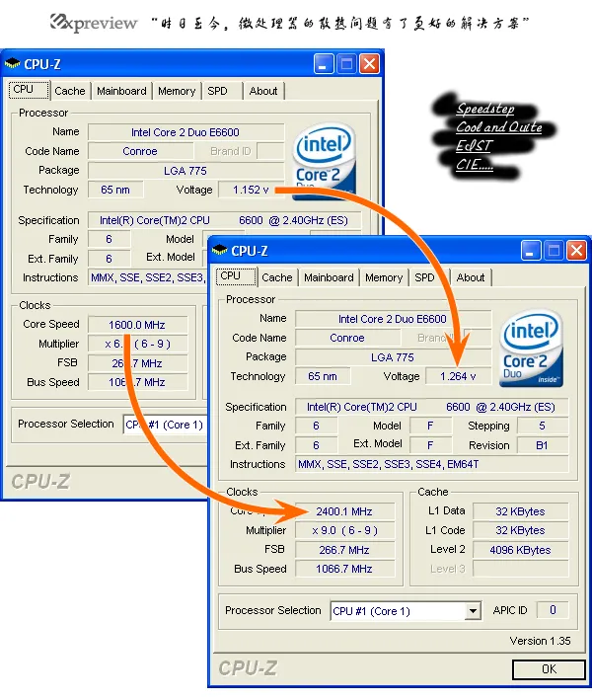The width and height of the screenshot is (592, 700).
Task: Click the L1 Code value 32 KBytes
Action: 521,530
